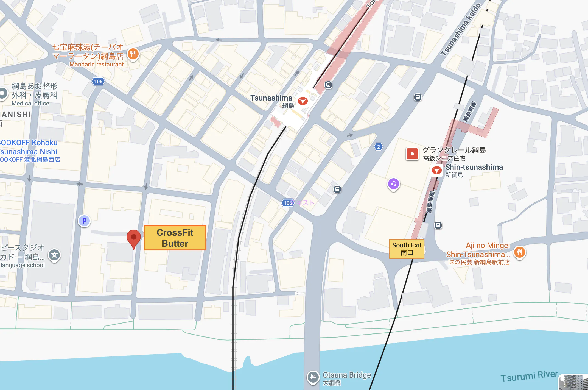588x390 pixels.
Task: Open the Mandarin restaurant fork-knife marker
Action: click(x=133, y=55)
